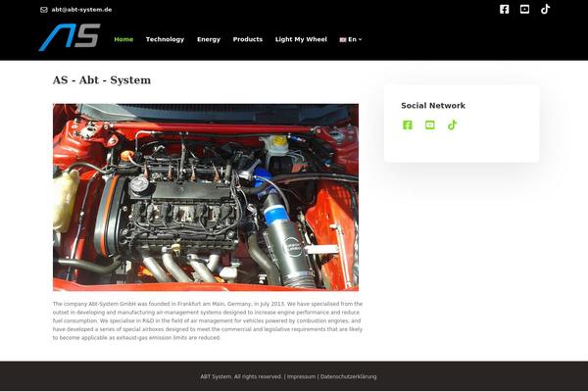Open the Datenschutzerklärung footer link
Screen dimensions: 588x392
[x=348, y=376]
